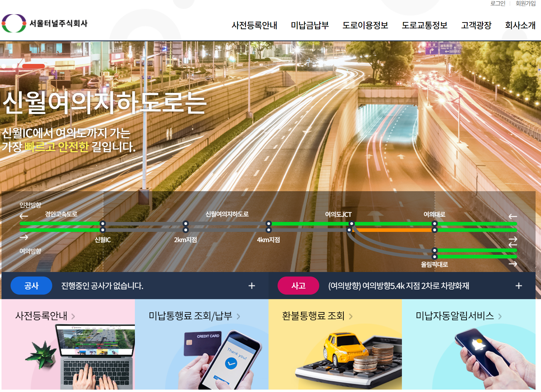
Task: Click the 사고 pink badge button
Action: coord(298,286)
